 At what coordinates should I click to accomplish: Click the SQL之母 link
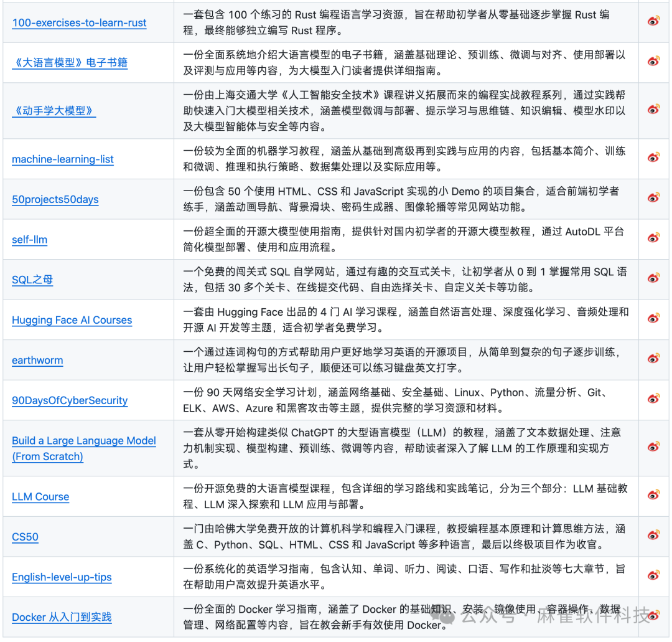pos(32,279)
